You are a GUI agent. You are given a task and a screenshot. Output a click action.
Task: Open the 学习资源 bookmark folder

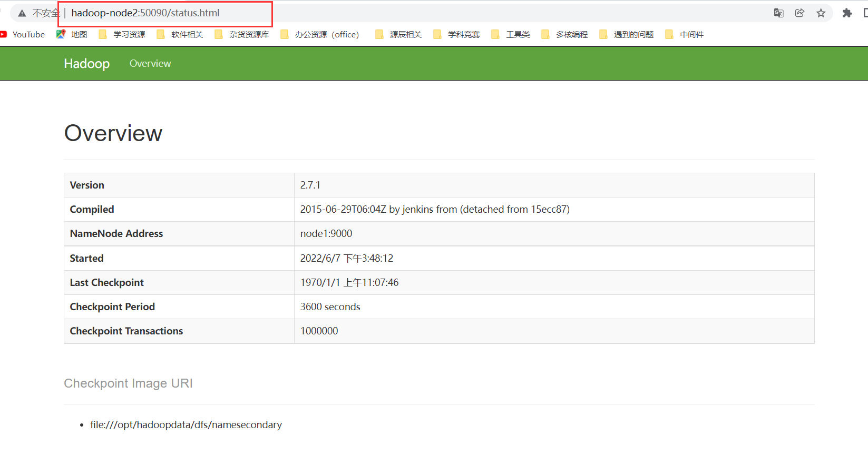(122, 34)
